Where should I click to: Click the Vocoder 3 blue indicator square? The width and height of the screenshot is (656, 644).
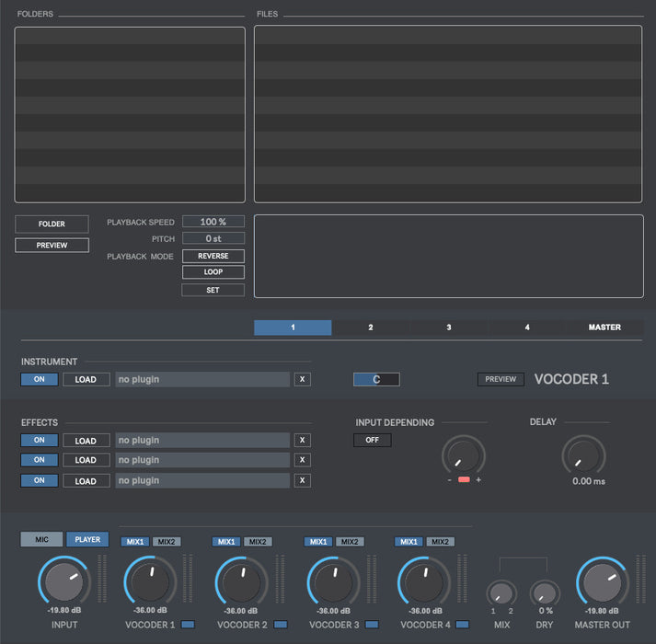click(x=371, y=625)
